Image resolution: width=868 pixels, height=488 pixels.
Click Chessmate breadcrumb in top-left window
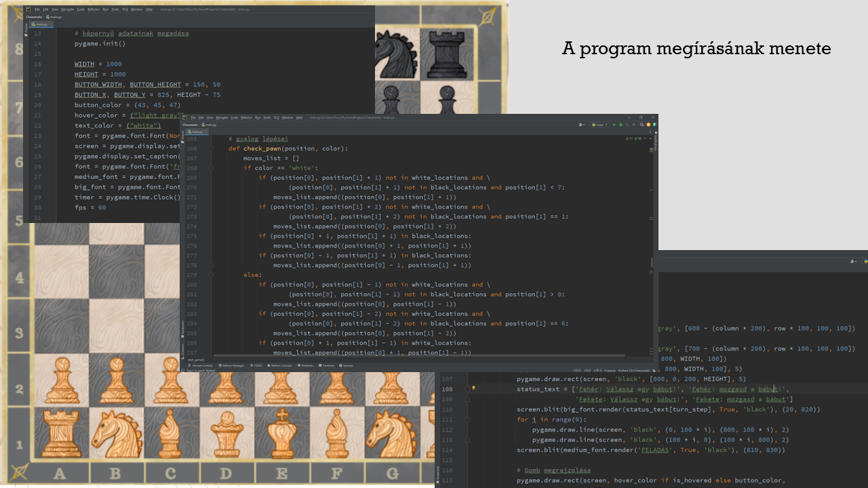pyautogui.click(x=34, y=17)
